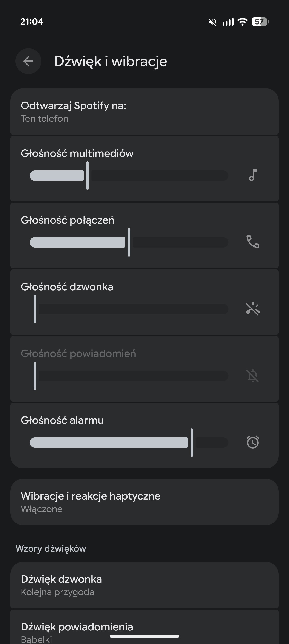Click the Głośność alarmu slider track
Screen dimensions: 289x644
(x=129, y=443)
